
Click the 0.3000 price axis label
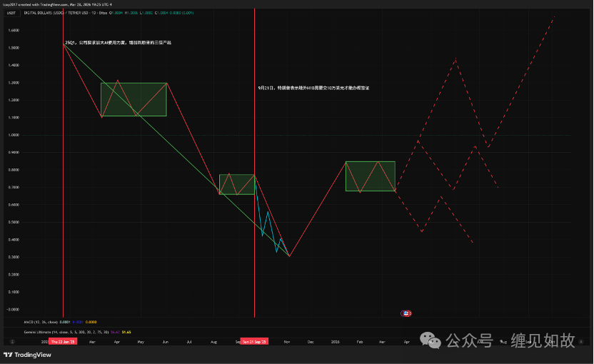coord(14,257)
